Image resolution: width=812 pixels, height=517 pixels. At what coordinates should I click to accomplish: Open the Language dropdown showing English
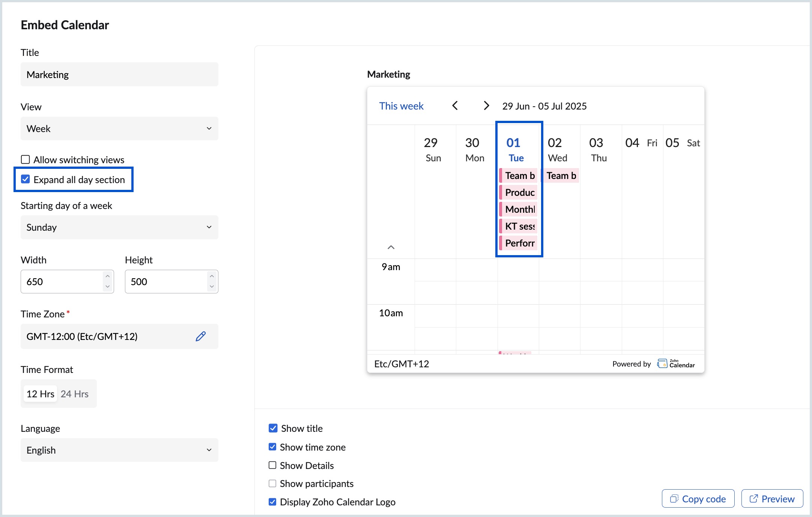[x=119, y=450]
